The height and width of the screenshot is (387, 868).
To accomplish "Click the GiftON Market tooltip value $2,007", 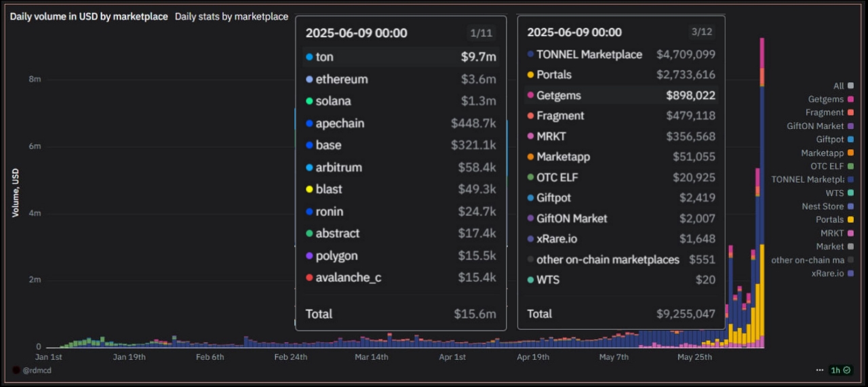I will (697, 219).
